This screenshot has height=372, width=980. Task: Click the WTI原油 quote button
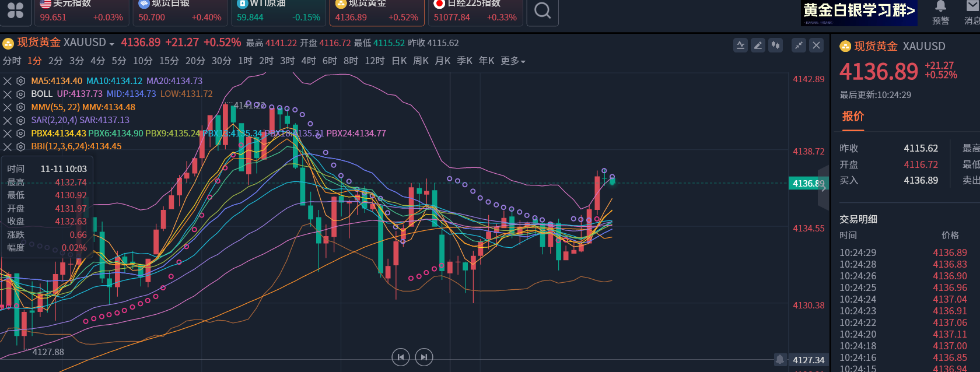[279, 12]
